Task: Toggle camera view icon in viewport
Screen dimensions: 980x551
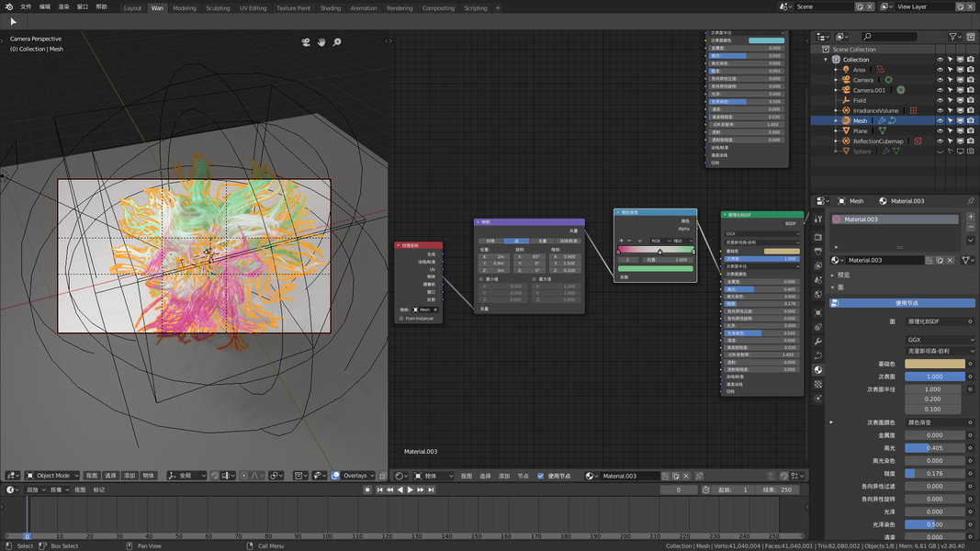Action: tap(306, 42)
